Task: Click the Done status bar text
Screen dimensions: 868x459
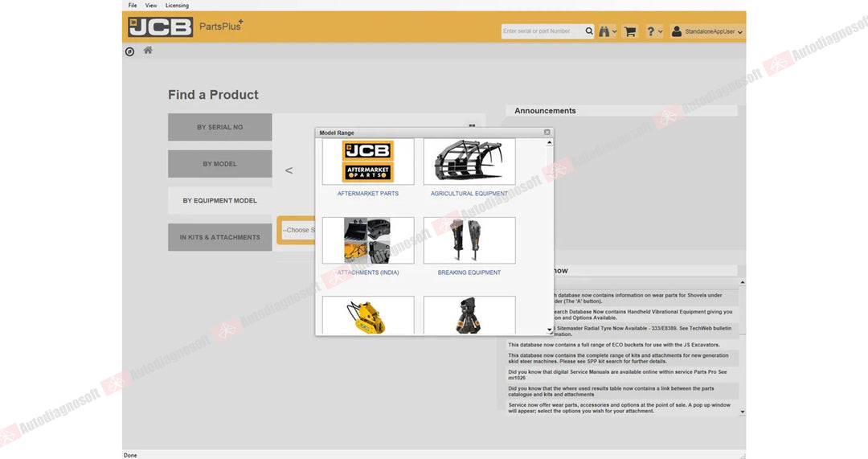Action: (x=130, y=455)
